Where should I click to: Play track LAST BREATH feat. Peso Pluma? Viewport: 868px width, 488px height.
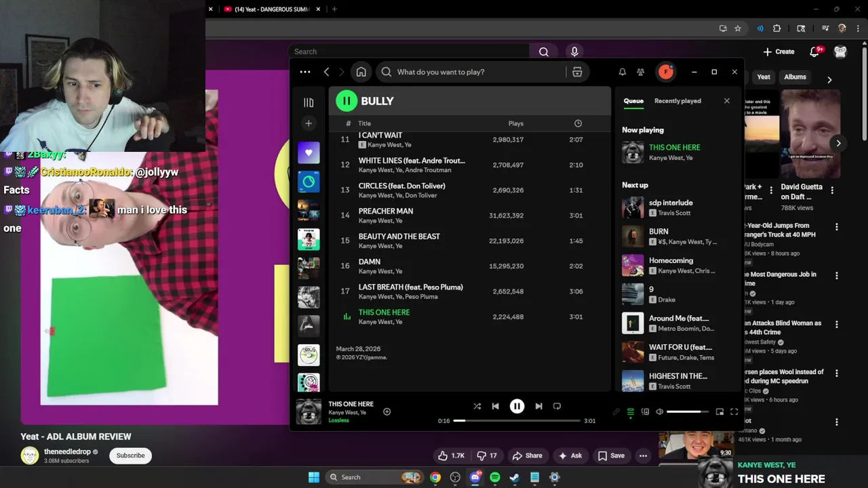click(469, 291)
